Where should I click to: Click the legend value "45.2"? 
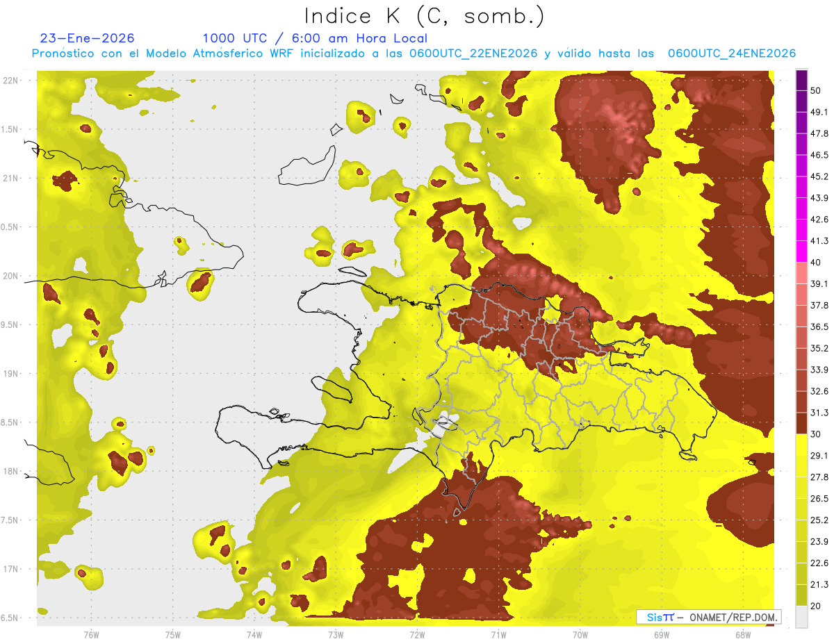(x=819, y=176)
